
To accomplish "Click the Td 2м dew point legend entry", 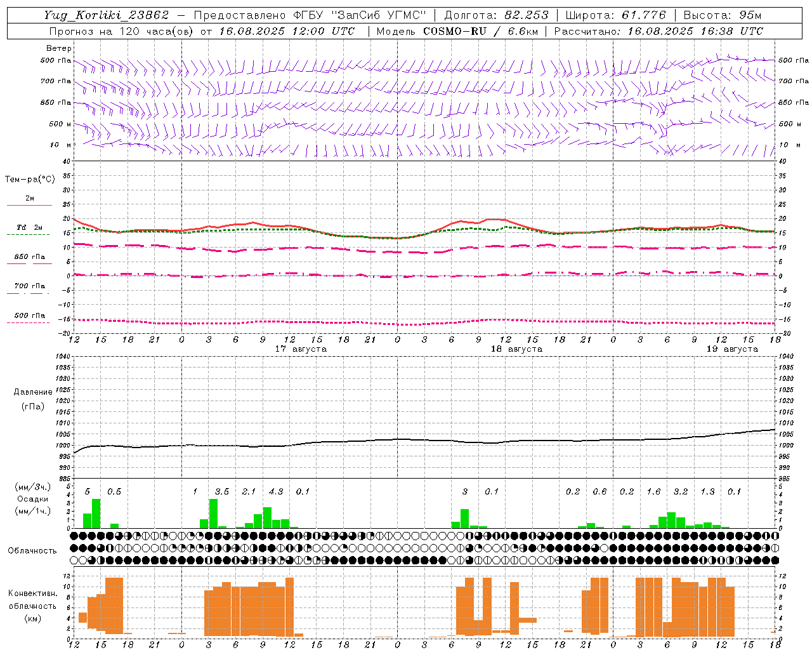I will pos(30,227).
